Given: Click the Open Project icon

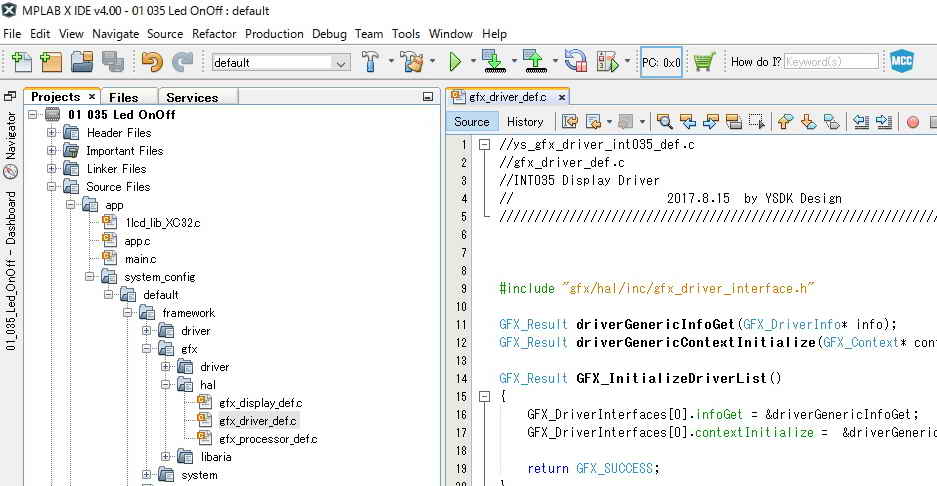Looking at the screenshot, I should [81, 62].
